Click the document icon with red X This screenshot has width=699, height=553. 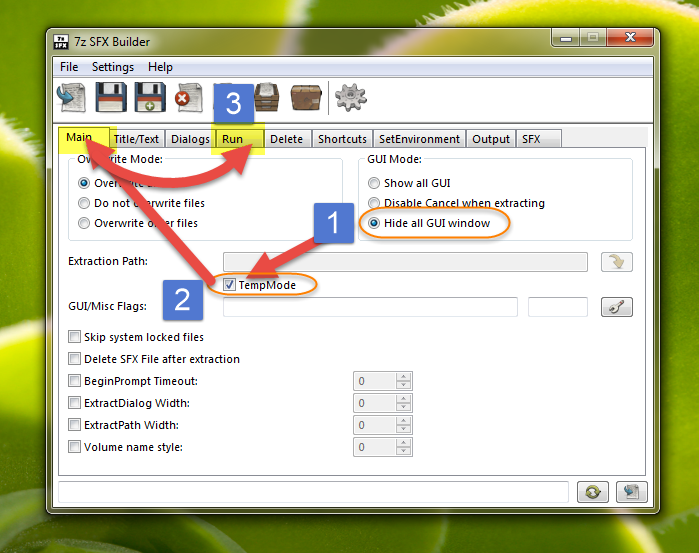pyautogui.click(x=189, y=97)
